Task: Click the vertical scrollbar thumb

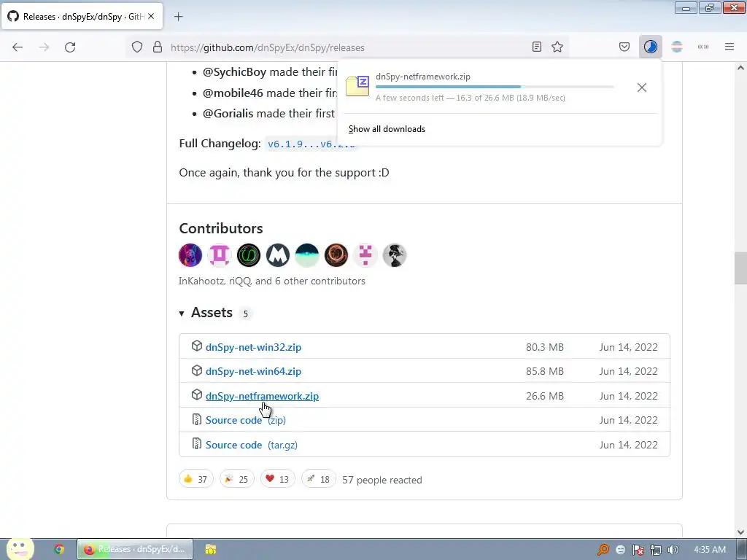Action: point(740,268)
